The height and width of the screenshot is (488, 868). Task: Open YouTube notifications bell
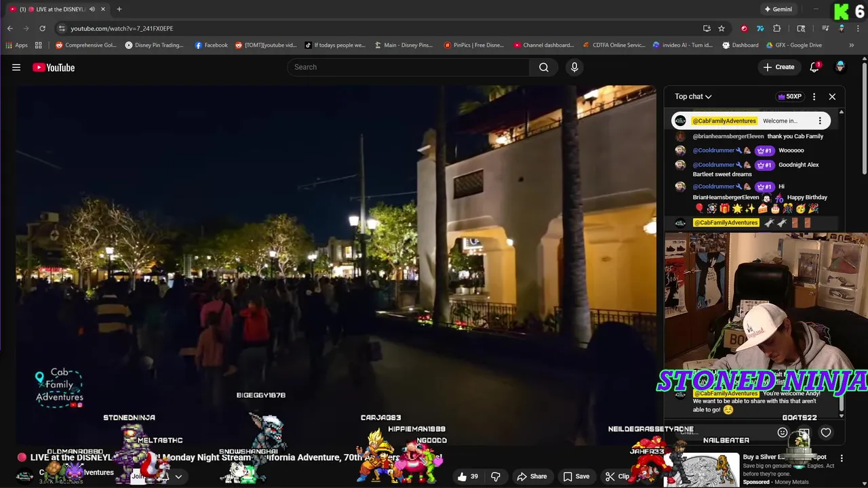point(814,67)
